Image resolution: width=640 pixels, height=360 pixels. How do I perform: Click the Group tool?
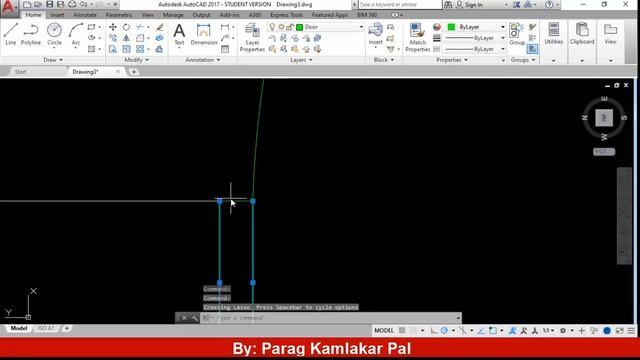click(x=517, y=34)
